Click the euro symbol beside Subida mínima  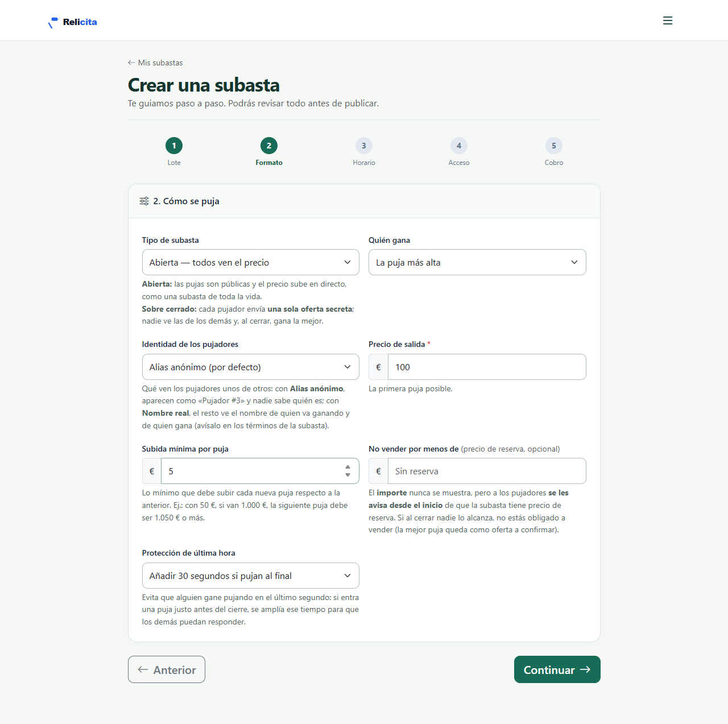pos(152,471)
